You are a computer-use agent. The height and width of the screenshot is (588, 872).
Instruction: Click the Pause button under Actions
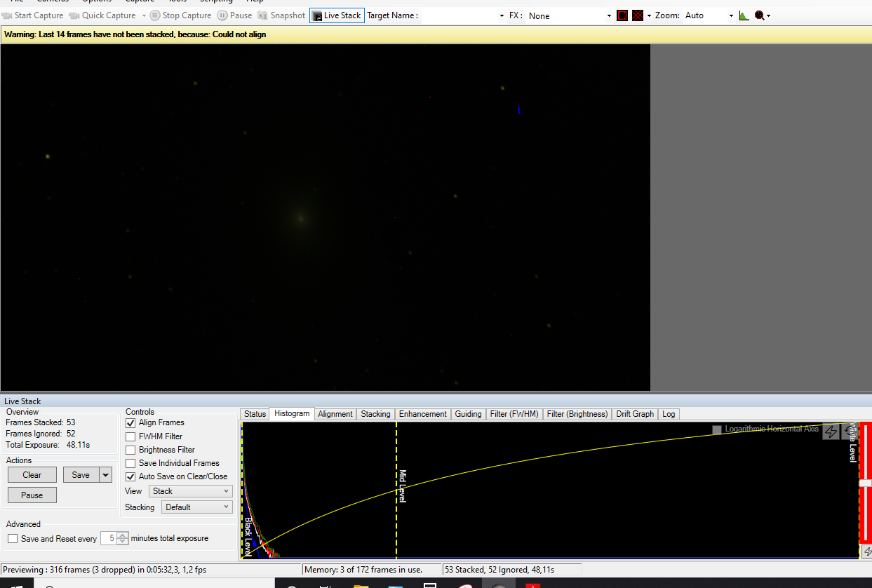(x=32, y=495)
